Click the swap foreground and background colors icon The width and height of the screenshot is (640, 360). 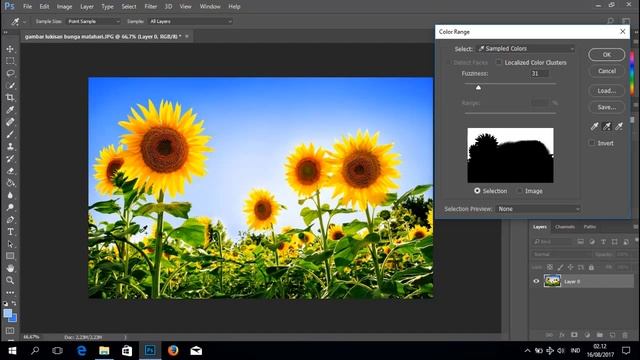(x=14, y=303)
